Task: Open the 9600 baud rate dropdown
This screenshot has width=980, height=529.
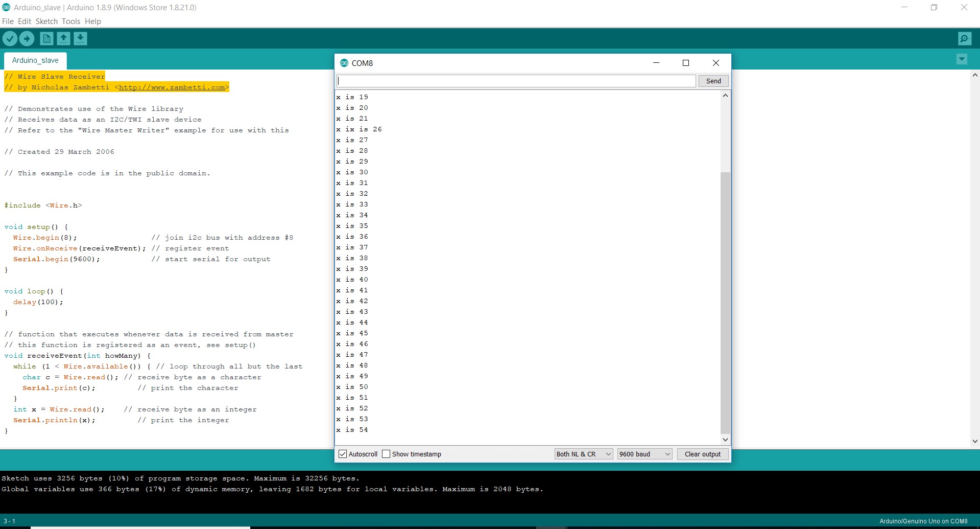Action: [644, 454]
